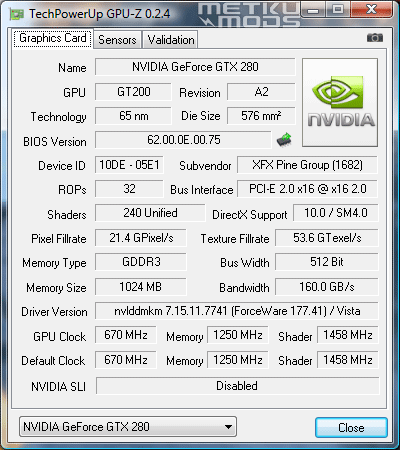Click the 160.0 GB/s bandwidth field

point(327,287)
